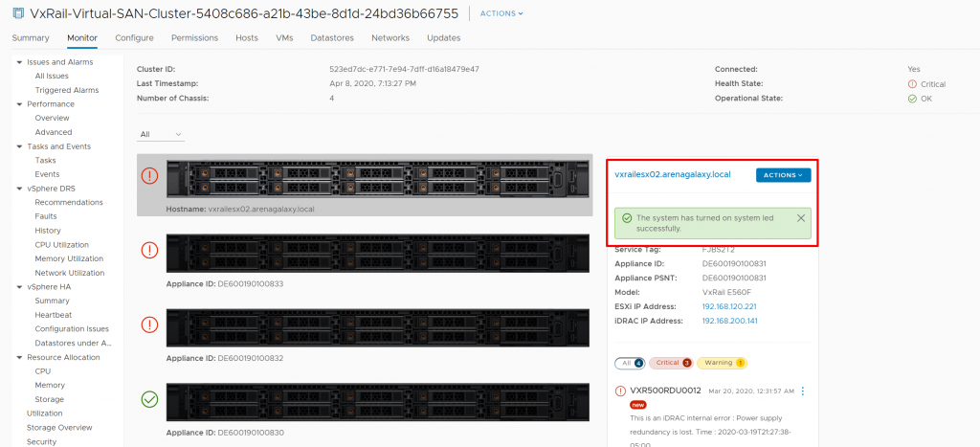The width and height of the screenshot is (980, 447).
Task: Open Tasks under Tasks and Events
Action: 45,161
